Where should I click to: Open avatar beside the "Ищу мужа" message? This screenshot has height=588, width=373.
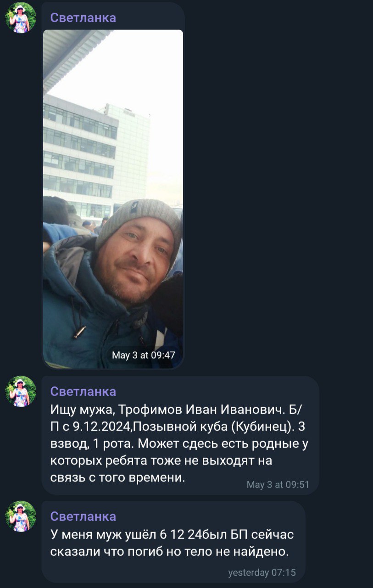(21, 391)
